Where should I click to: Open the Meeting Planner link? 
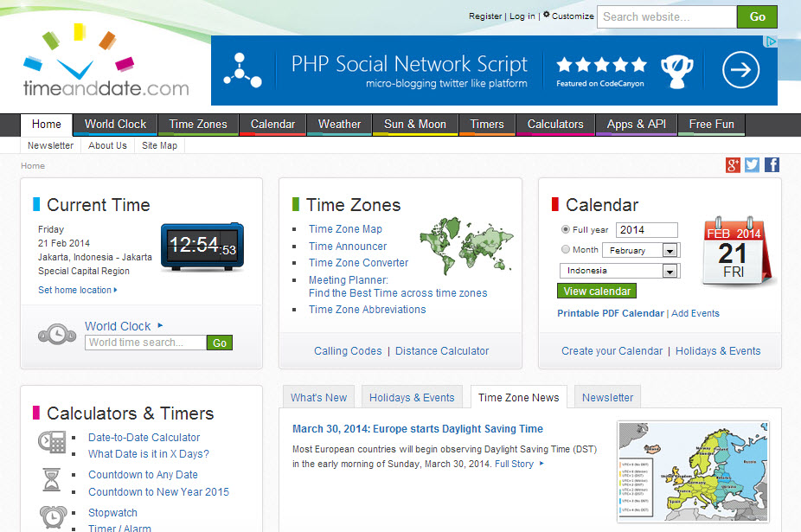pyautogui.click(x=398, y=286)
